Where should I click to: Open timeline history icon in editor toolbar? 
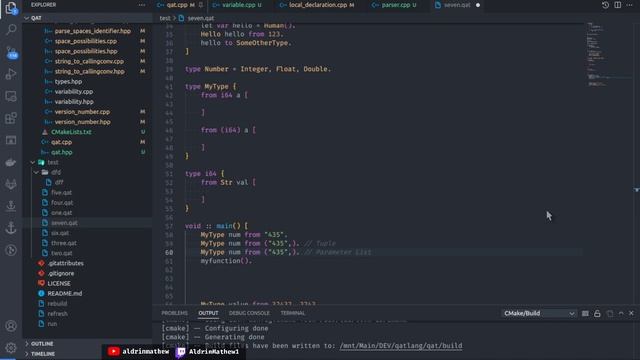click(605, 5)
